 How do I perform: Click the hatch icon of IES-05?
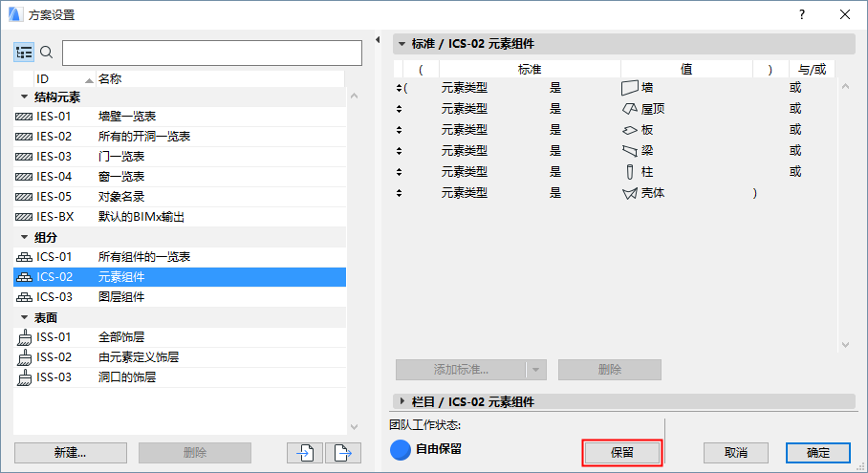click(24, 197)
